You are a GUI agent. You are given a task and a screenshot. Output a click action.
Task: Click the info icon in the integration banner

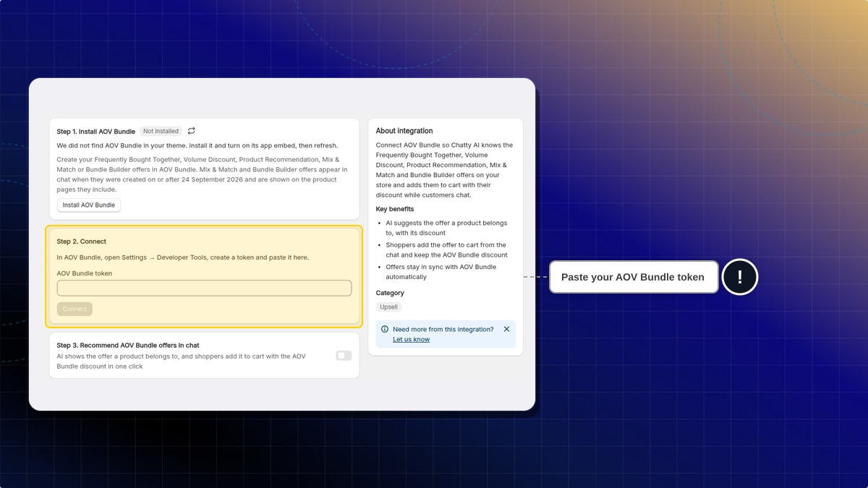385,329
